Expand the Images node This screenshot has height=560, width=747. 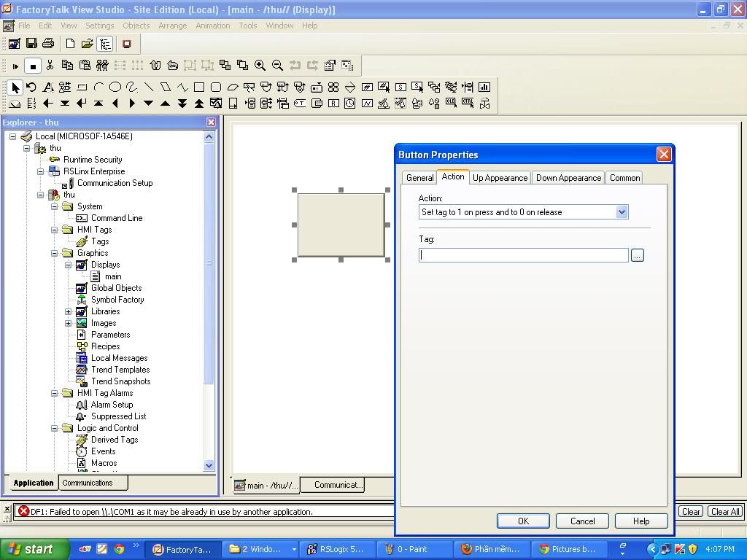click(x=68, y=323)
